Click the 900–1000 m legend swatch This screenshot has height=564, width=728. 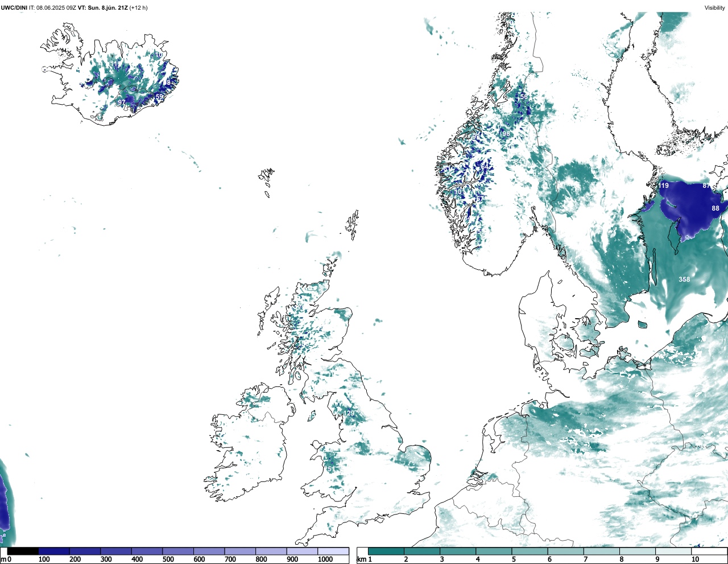(302, 551)
